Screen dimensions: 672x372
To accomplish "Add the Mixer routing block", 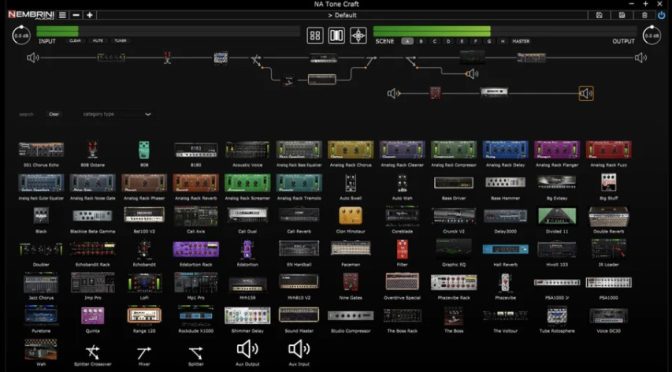I will [x=144, y=353].
